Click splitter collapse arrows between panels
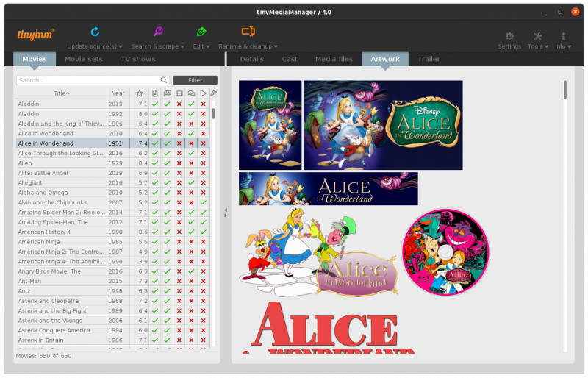588x378 pixels. coord(226,213)
